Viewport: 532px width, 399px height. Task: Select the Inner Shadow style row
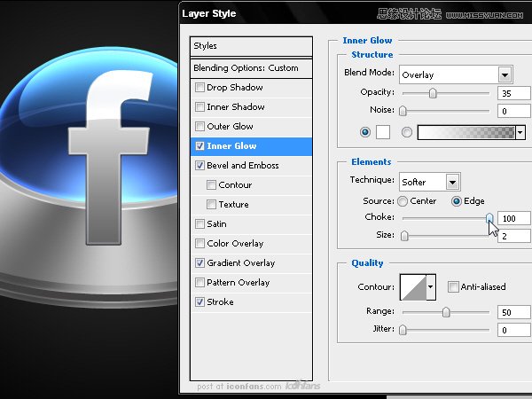pyautogui.click(x=251, y=107)
